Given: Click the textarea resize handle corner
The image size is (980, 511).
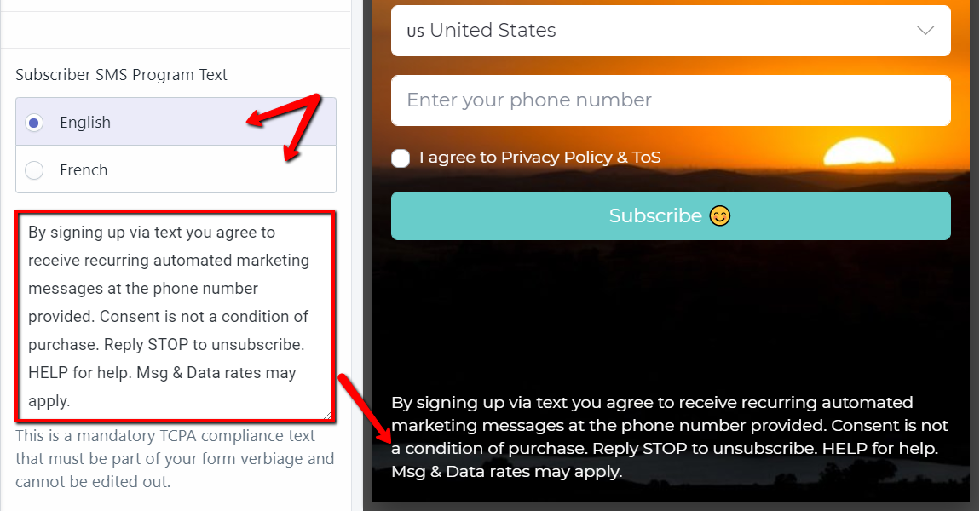Looking at the screenshot, I should (x=327, y=415).
